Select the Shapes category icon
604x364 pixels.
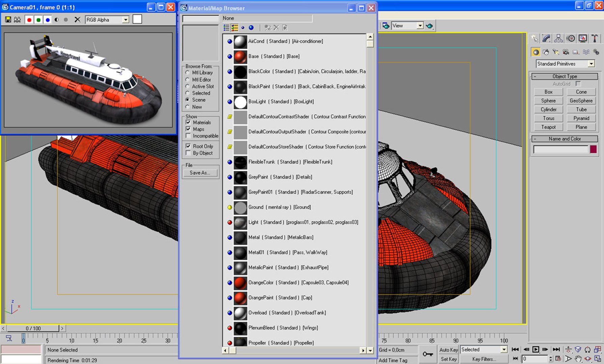point(546,52)
